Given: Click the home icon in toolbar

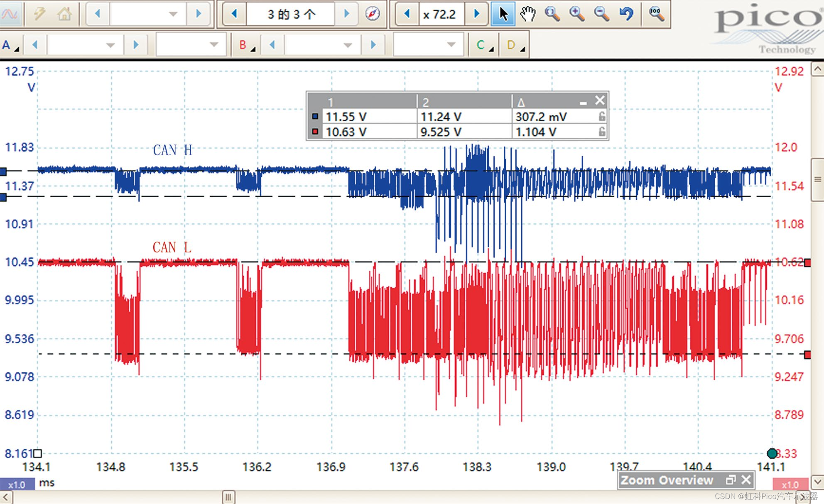Looking at the screenshot, I should click(64, 14).
